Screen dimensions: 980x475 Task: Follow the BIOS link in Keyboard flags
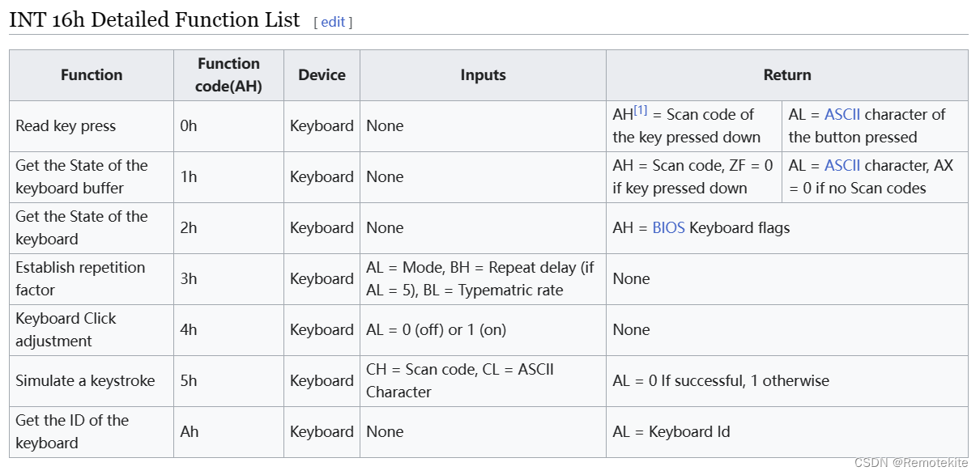[x=668, y=228]
